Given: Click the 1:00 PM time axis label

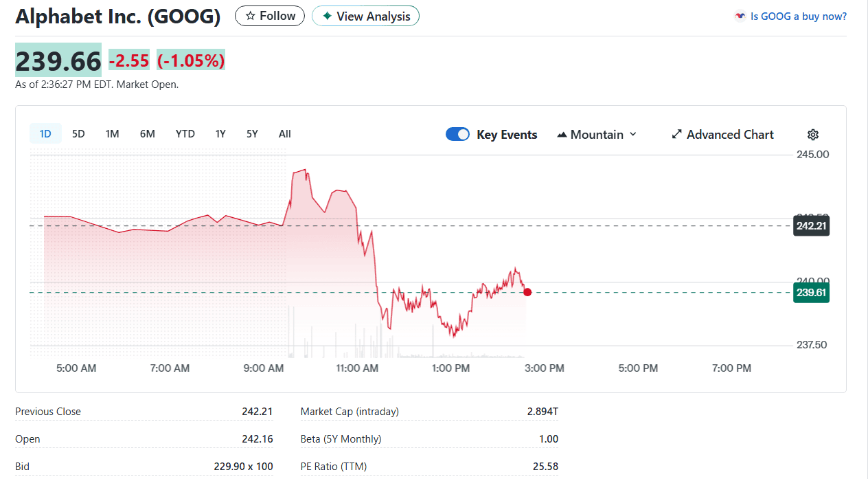Looking at the screenshot, I should point(451,368).
